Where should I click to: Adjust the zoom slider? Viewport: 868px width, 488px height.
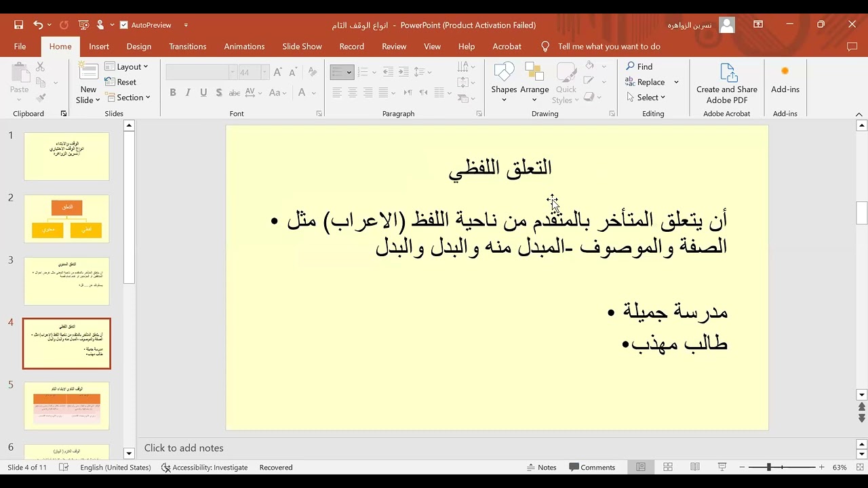click(x=768, y=468)
